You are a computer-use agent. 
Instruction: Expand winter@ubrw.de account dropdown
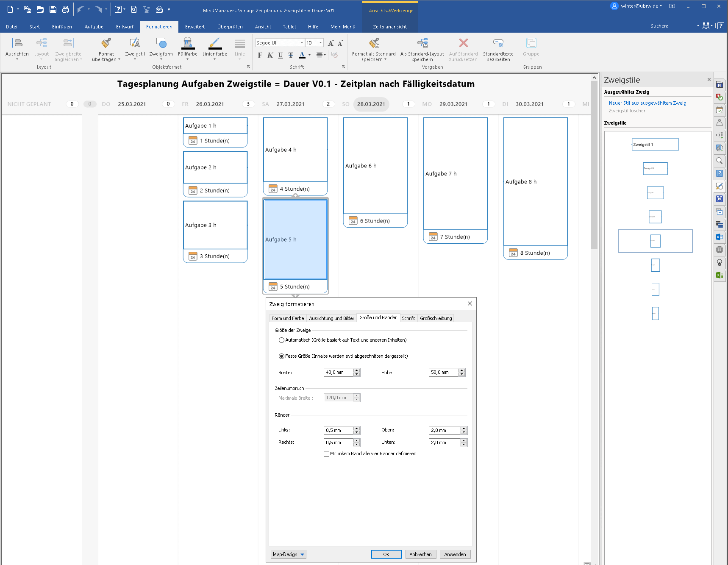tap(661, 6)
